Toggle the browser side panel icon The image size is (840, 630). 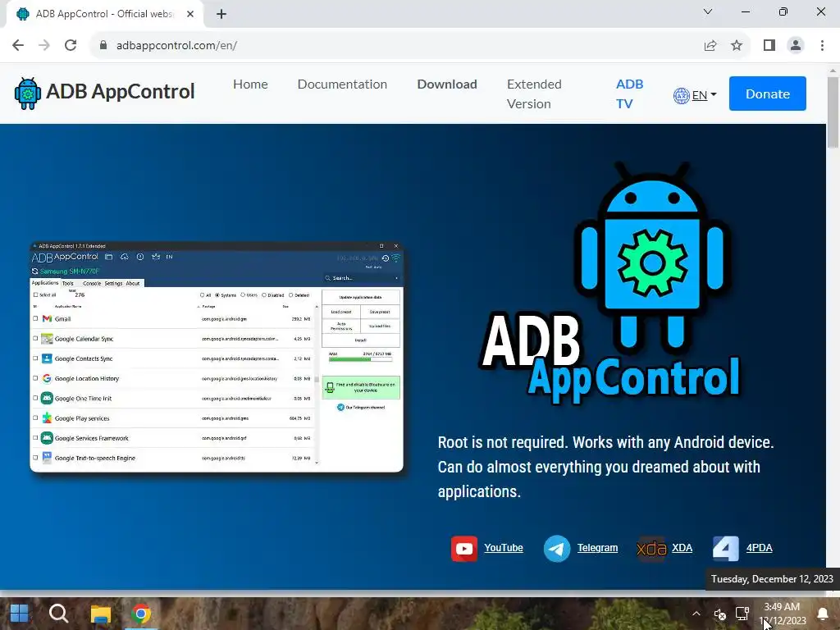(x=769, y=46)
